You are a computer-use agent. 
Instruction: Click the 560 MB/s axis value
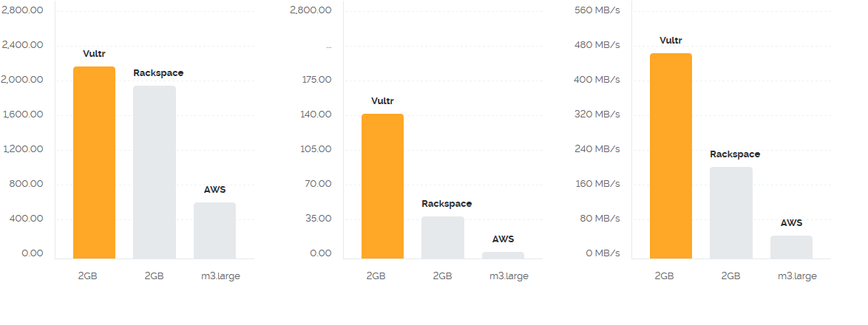tap(600, 10)
